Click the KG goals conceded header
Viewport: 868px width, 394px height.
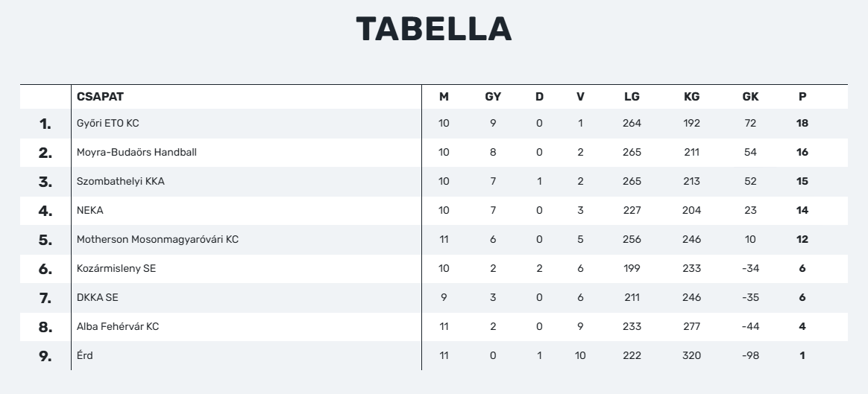[691, 97]
